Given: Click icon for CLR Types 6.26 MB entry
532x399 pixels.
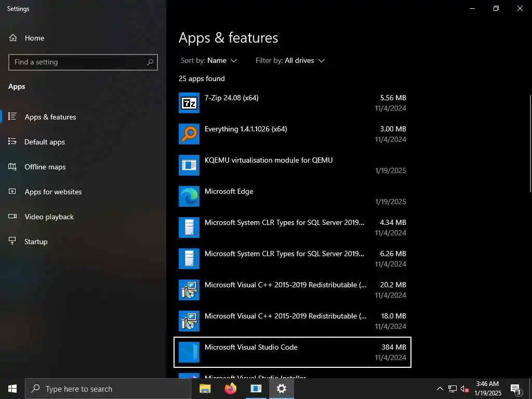Looking at the screenshot, I should pyautogui.click(x=189, y=259).
